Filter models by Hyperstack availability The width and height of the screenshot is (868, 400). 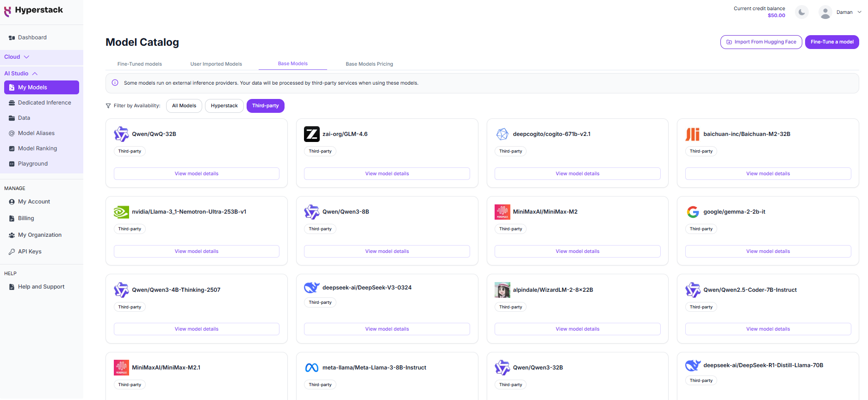click(224, 106)
